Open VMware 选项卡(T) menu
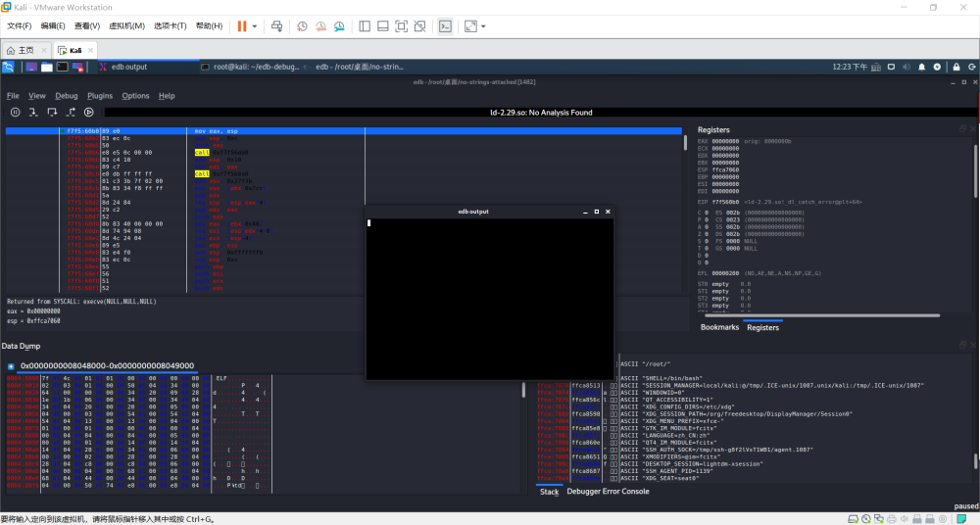Image resolution: width=980 pixels, height=525 pixels. click(x=170, y=26)
